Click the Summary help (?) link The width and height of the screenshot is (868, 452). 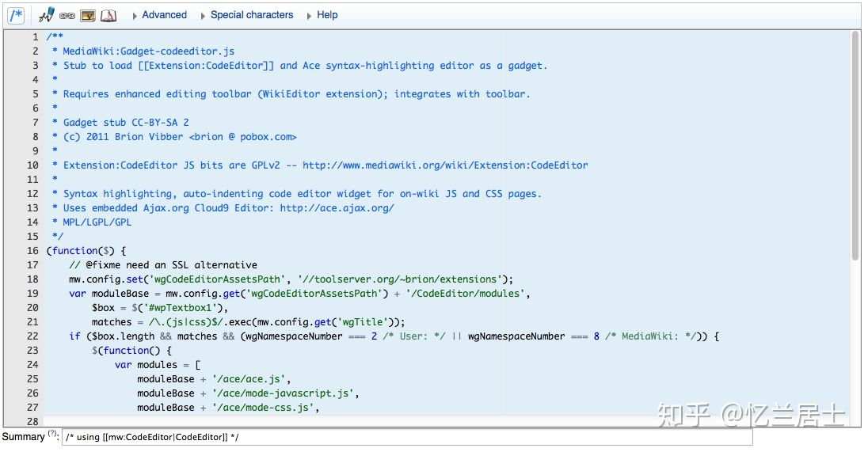pyautogui.click(x=52, y=434)
